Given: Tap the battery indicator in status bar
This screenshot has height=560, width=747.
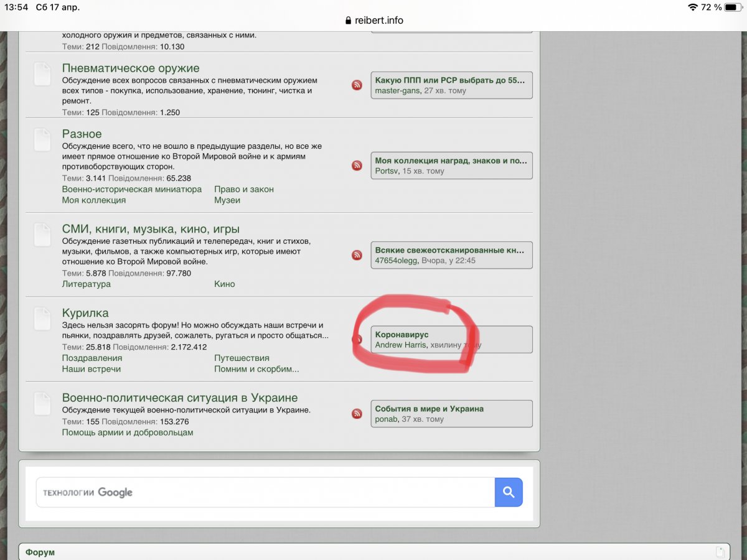Looking at the screenshot, I should click(733, 7).
